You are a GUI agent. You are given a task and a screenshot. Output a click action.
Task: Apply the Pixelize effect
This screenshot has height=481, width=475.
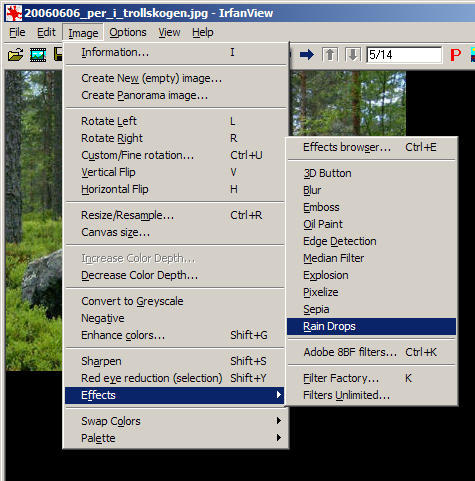click(372, 292)
